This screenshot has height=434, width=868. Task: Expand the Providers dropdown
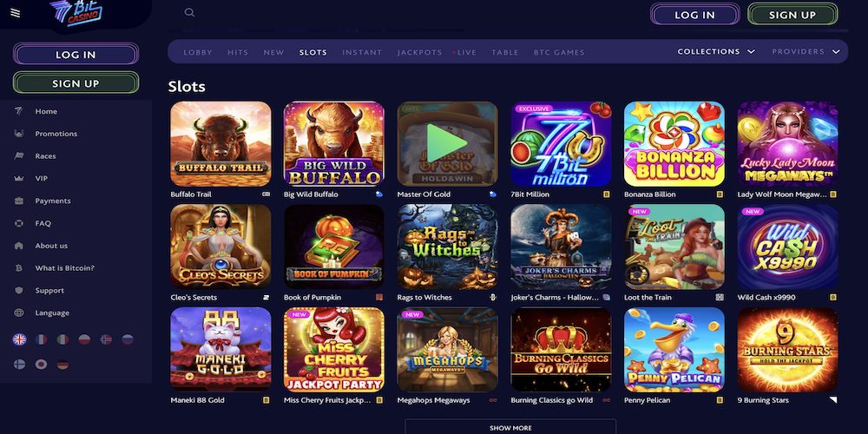(x=806, y=51)
